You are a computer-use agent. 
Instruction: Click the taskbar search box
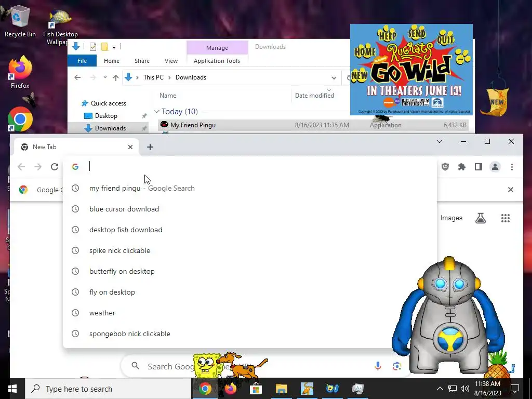coord(108,389)
